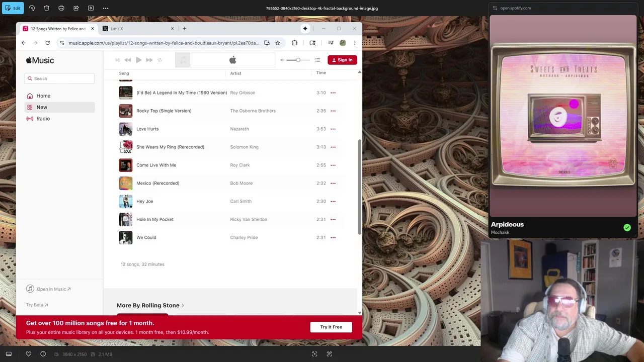Open the browser profile avatar
This screenshot has width=644, height=362.
(343, 43)
